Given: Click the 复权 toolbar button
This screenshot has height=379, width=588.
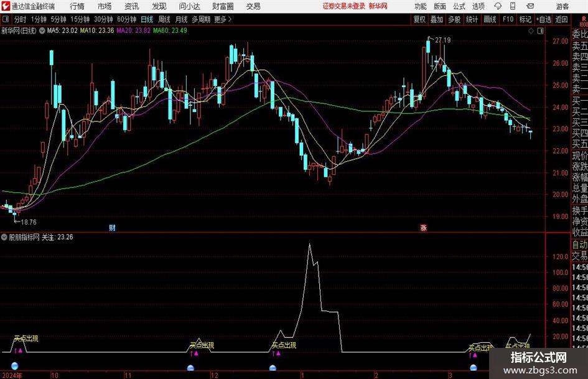Looking at the screenshot, I should tap(419, 19).
